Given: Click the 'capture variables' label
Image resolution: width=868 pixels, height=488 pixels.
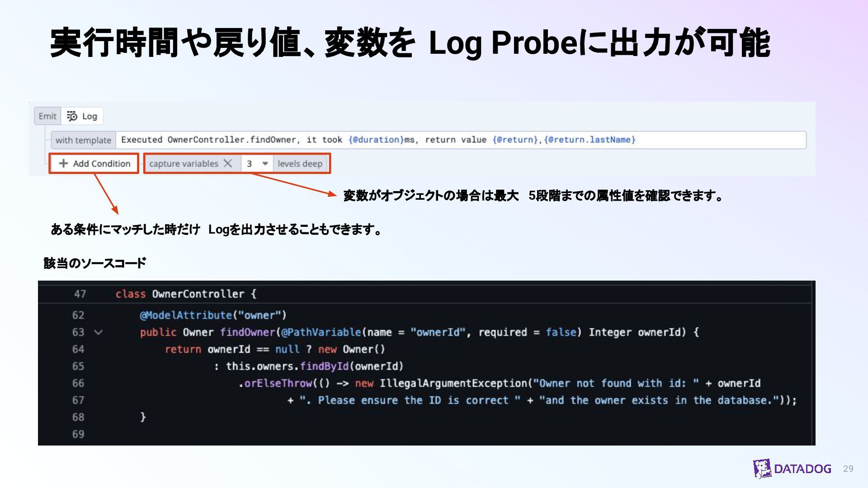Looking at the screenshot, I should pos(184,164).
